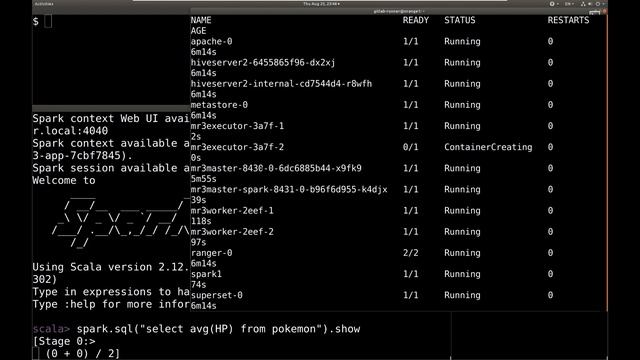Click the Running status of superset-0
640x360 pixels.
tap(462, 295)
